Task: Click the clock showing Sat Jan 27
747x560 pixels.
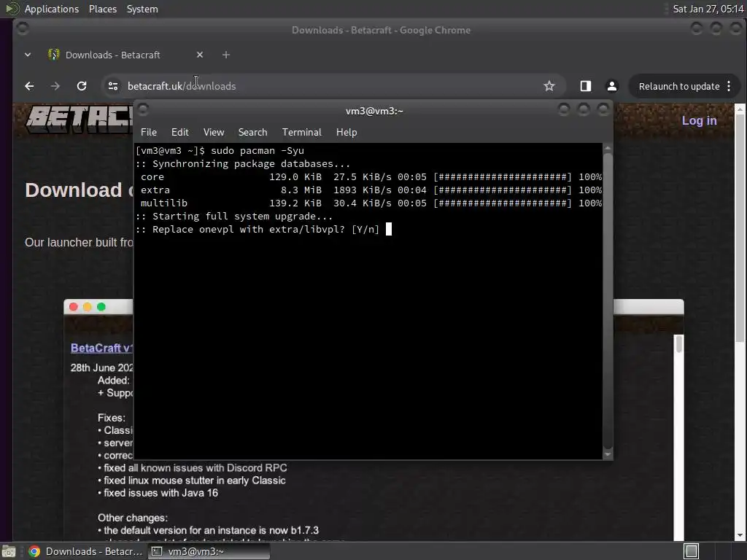Action: 708,9
